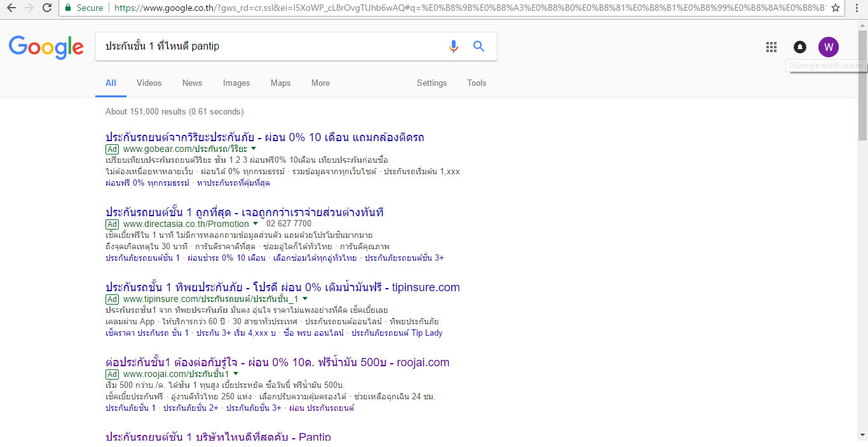This screenshot has height=447, width=868.
Task: Go back with the browser back arrow
Action: click(x=11, y=8)
